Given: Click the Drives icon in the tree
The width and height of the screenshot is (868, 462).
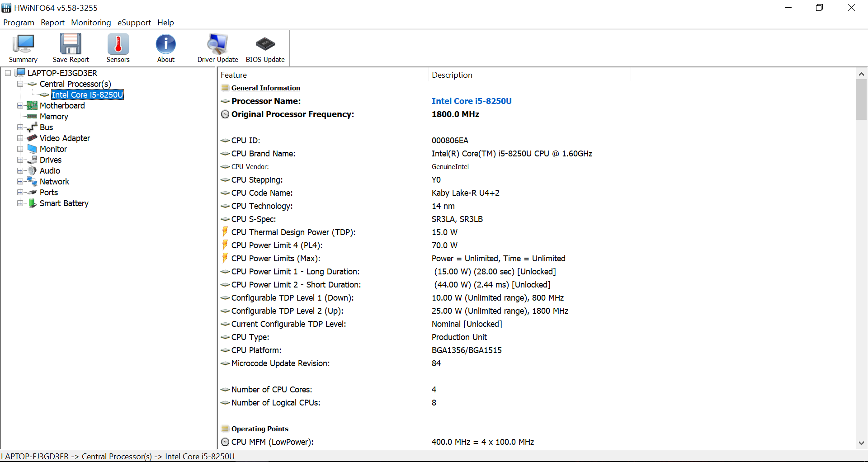Looking at the screenshot, I should [x=32, y=160].
